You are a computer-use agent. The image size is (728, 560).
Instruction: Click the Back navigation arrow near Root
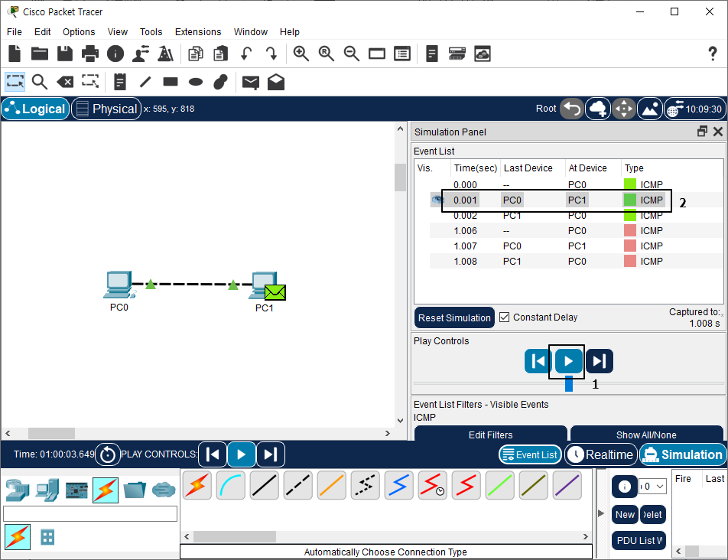pyautogui.click(x=571, y=109)
